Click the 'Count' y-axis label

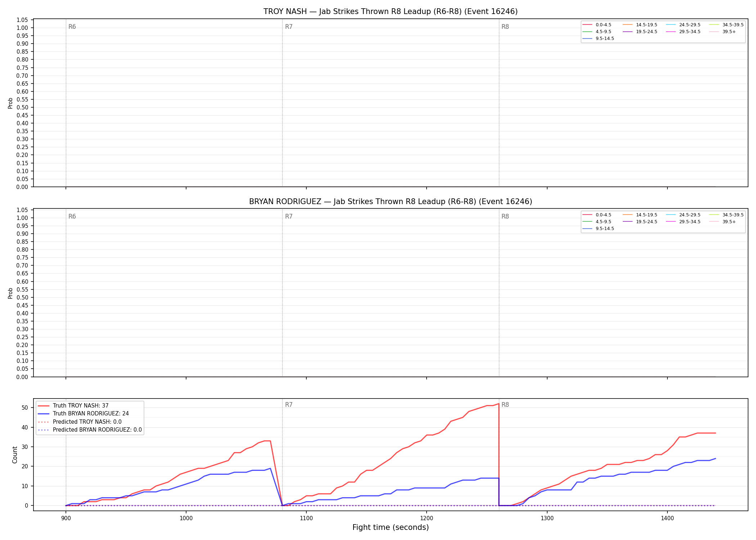[15, 455]
